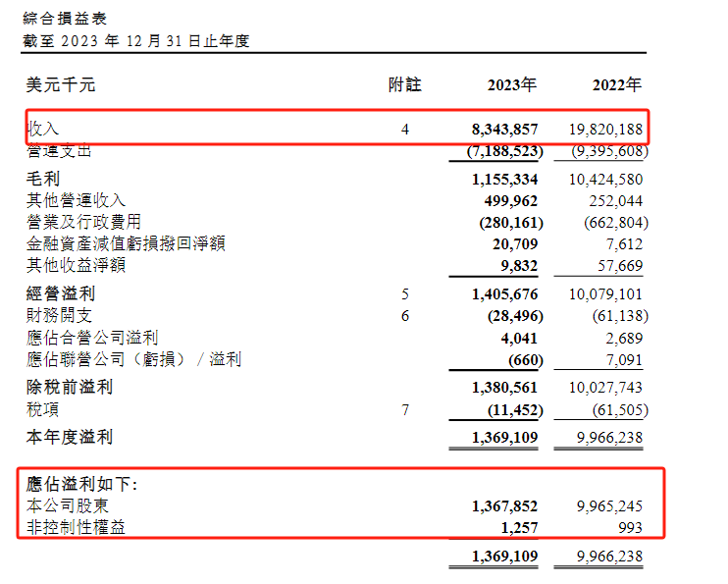This screenshot has height=584, width=728.
Task: Click the value 993
Action: 631,528
